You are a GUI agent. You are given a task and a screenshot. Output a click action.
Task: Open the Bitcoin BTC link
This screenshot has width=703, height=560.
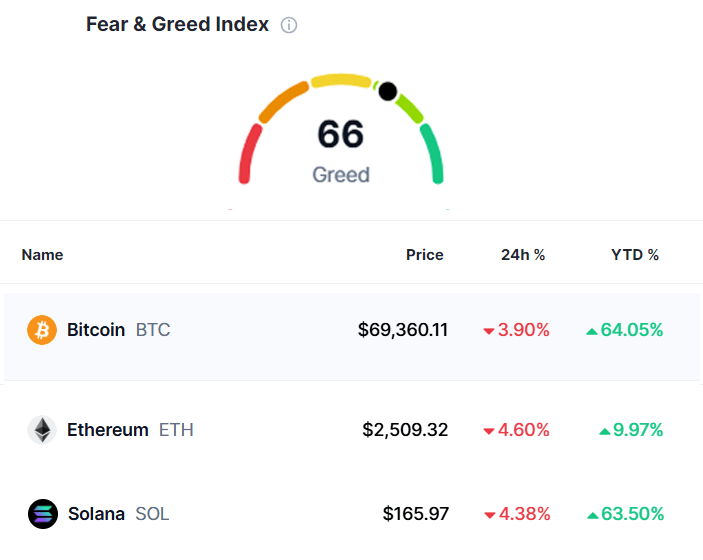pos(118,330)
